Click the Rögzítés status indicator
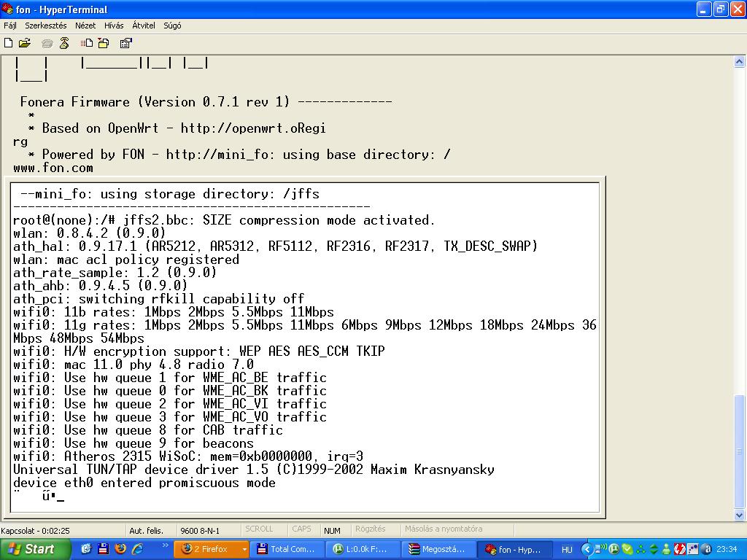 [370, 529]
